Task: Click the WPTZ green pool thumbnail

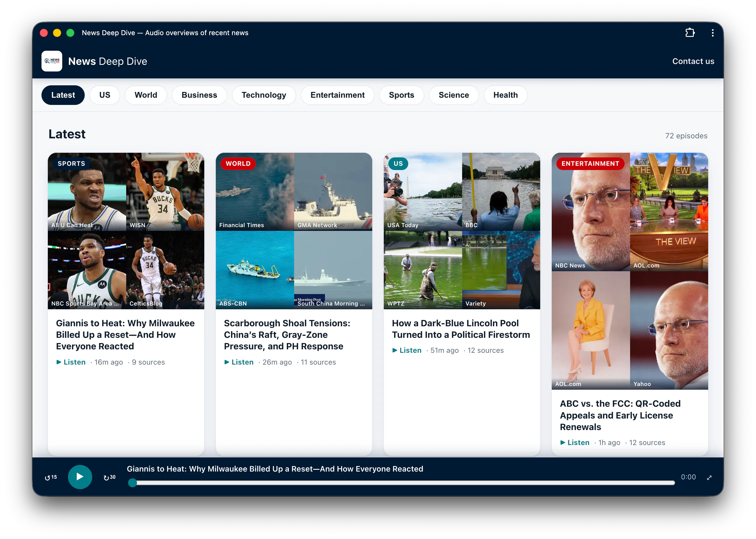Action: point(423,270)
